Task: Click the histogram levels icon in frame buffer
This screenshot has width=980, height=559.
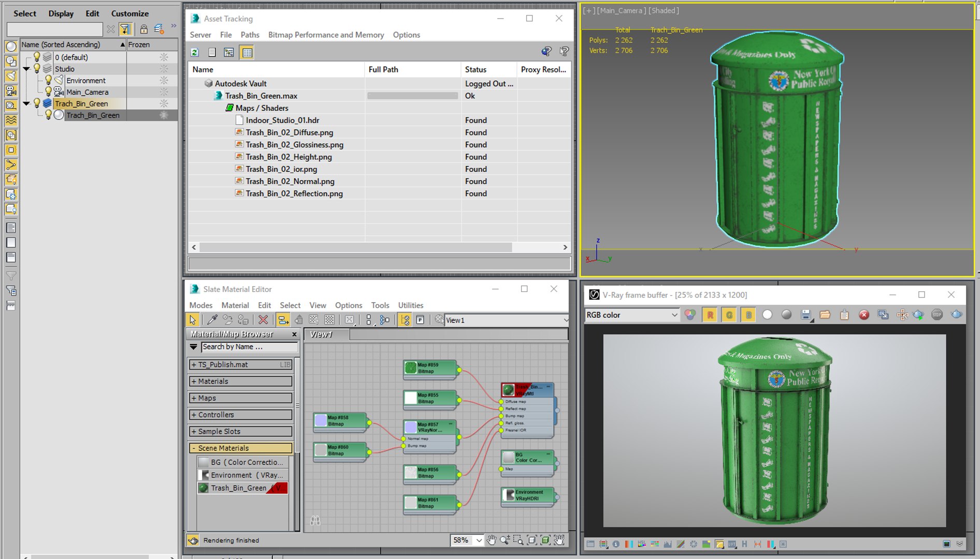Action: click(x=667, y=544)
